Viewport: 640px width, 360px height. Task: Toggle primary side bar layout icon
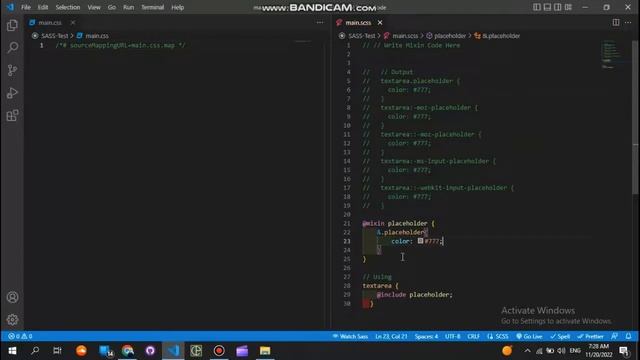point(537,7)
